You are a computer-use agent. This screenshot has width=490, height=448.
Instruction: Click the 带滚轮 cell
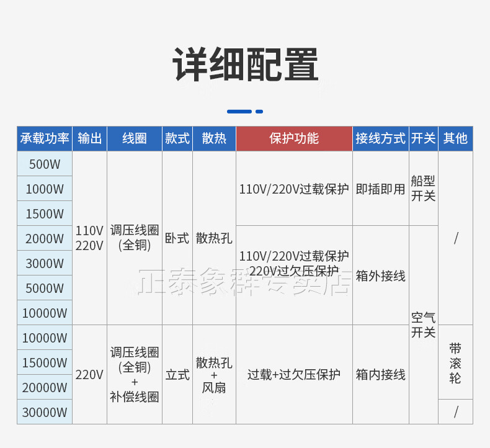coord(455,363)
